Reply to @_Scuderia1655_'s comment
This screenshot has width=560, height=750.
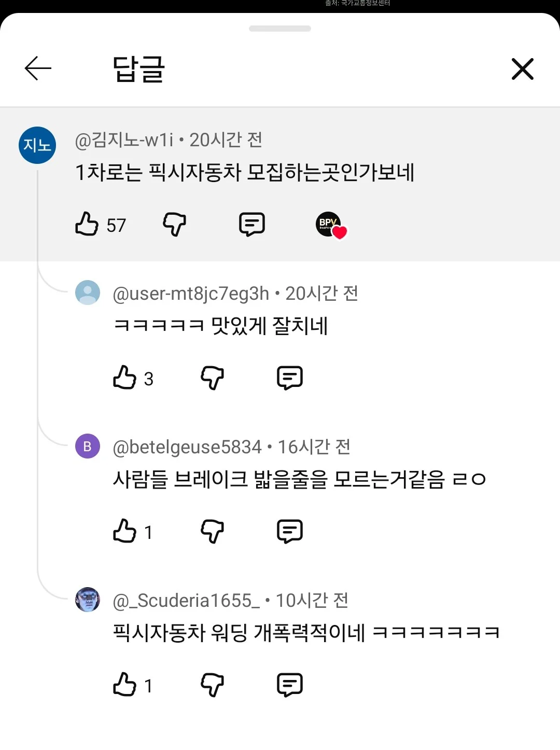[290, 685]
